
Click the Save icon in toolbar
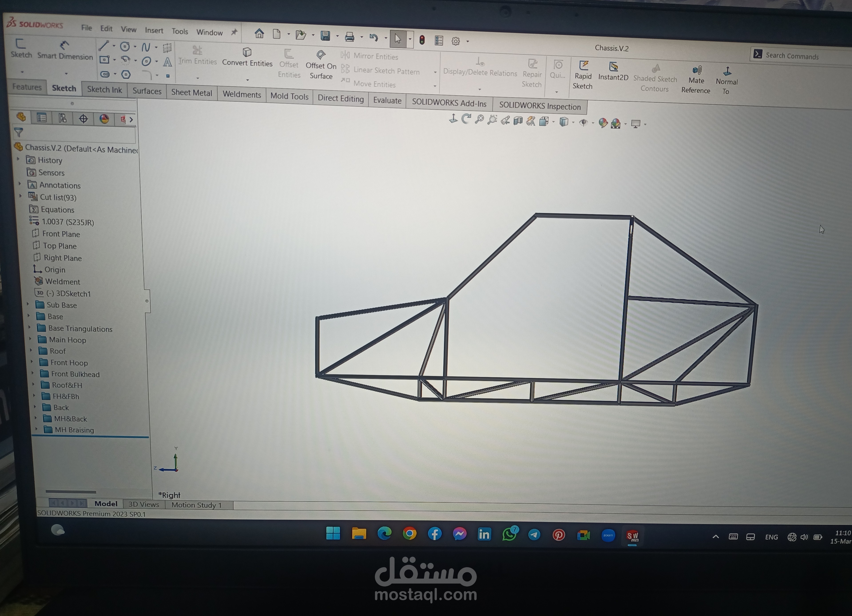click(x=325, y=36)
